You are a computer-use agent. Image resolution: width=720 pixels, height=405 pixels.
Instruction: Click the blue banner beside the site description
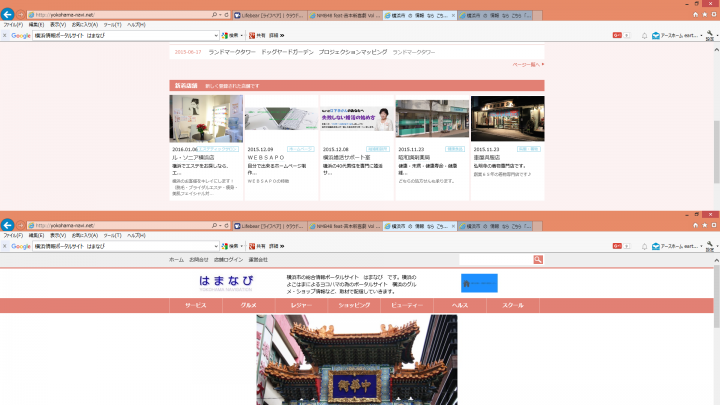pos(479,283)
